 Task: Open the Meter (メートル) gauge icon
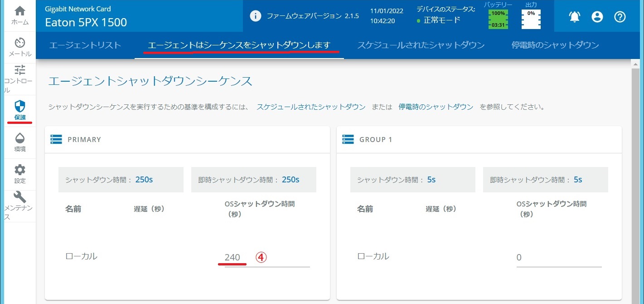coord(20,43)
